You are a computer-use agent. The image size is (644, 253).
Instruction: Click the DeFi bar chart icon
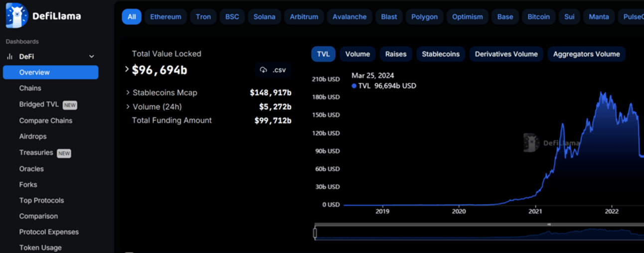pos(9,56)
